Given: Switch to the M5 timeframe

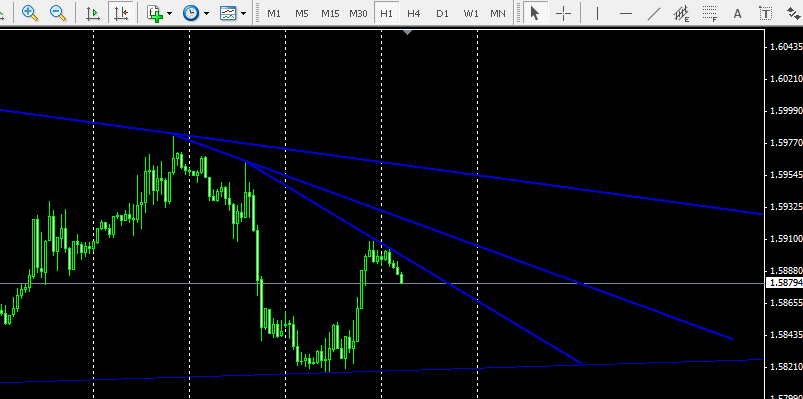Looking at the screenshot, I should tap(302, 14).
